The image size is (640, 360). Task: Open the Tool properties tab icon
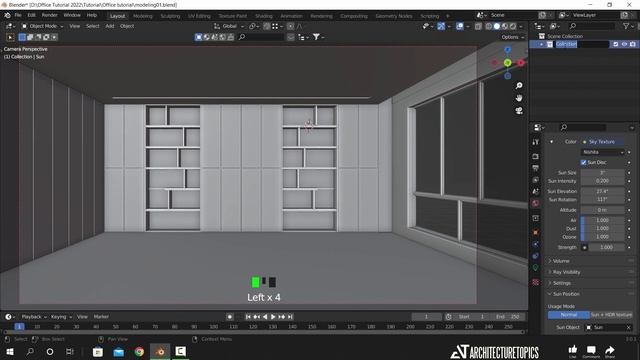pos(536,142)
